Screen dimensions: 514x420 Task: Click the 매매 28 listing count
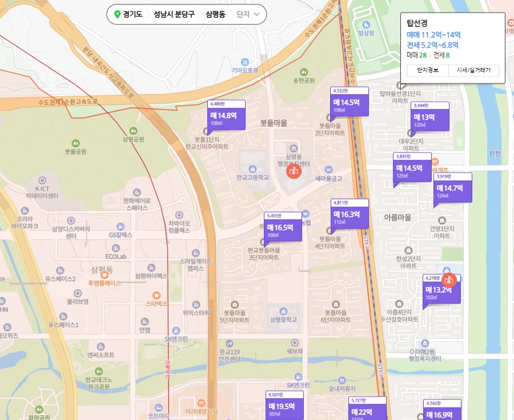417,55
